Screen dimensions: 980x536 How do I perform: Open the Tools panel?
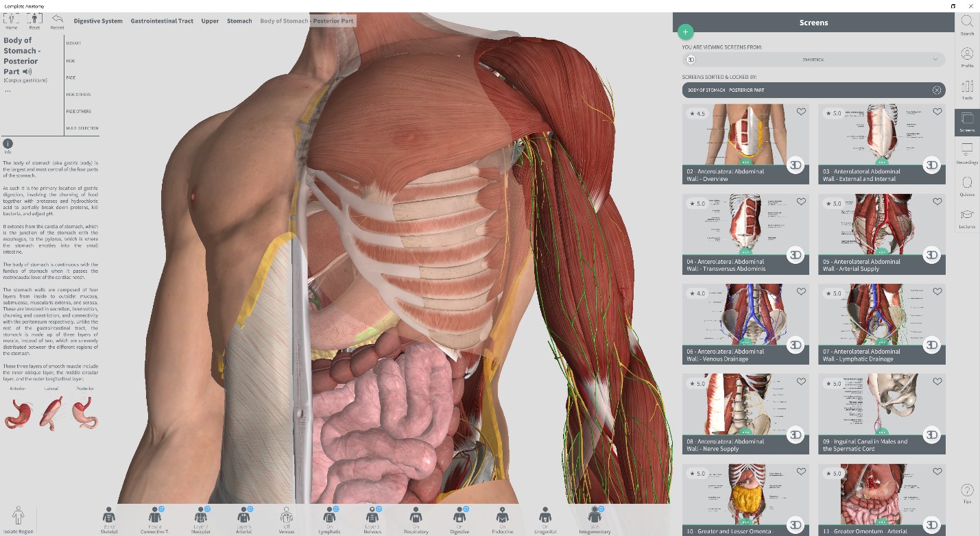pos(967,88)
